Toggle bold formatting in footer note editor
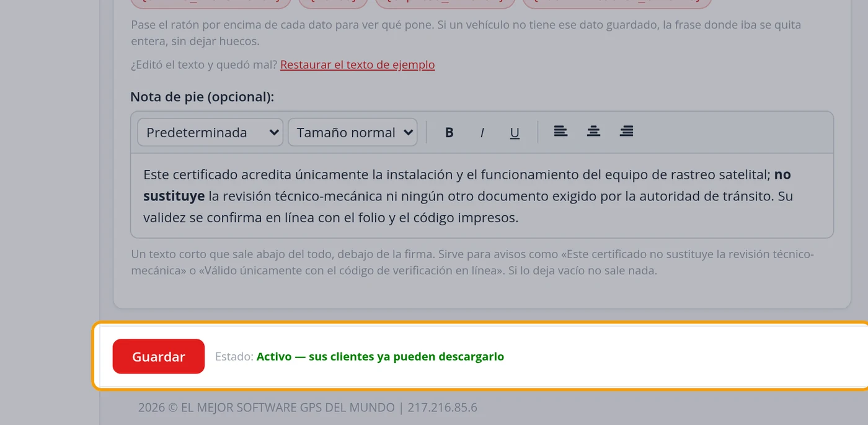868x425 pixels. coord(449,132)
